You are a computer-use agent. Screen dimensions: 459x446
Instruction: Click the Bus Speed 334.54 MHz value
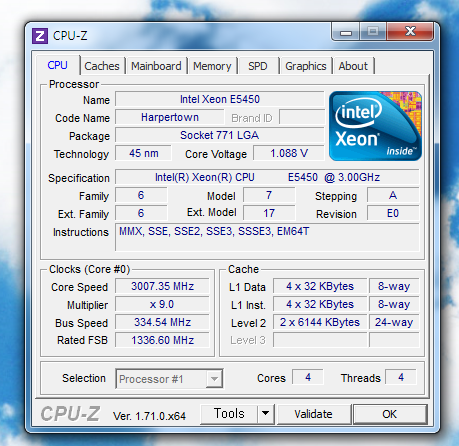pos(162,322)
